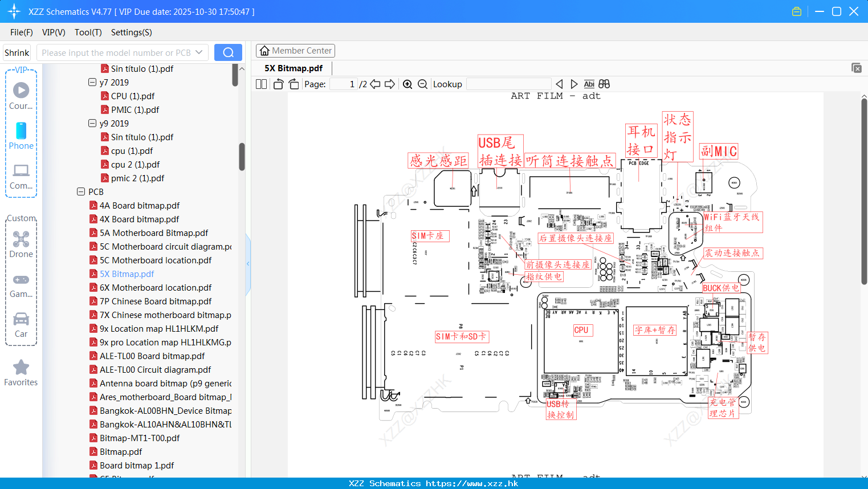Toggle Abi match-case text option
This screenshot has height=489, width=868.
(589, 84)
